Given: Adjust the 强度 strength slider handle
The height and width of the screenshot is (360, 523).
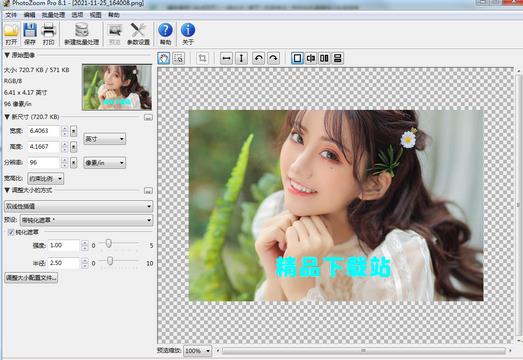Looking at the screenshot, I should coord(108,244).
